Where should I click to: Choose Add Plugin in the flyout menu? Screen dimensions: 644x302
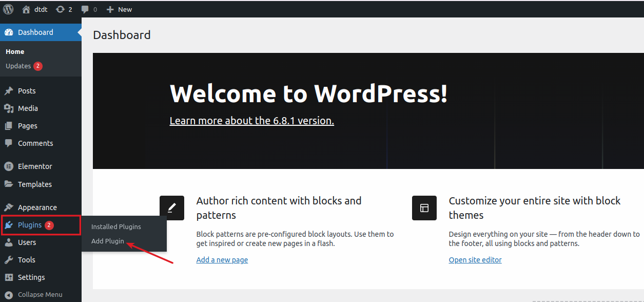pos(107,241)
